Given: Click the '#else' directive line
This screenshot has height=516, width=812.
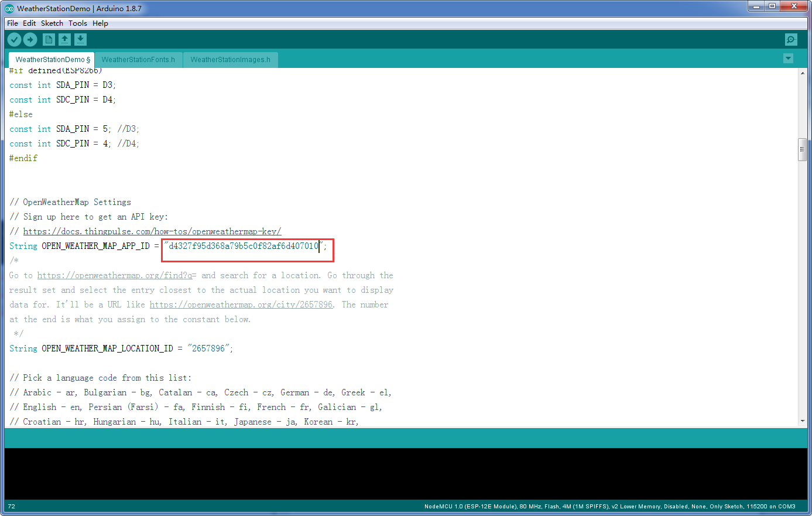Looking at the screenshot, I should coord(21,114).
